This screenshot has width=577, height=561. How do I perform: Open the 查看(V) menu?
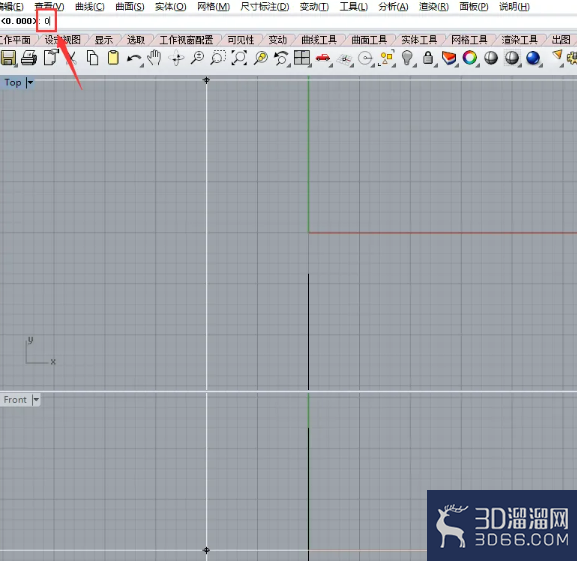[49, 7]
